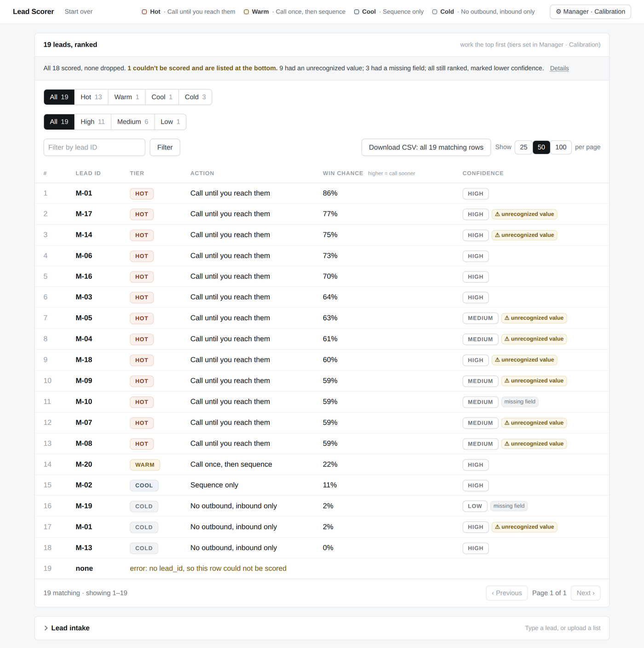Click the HOT tier badge on M-06
Viewport: 644px width, 648px height.
[142, 256]
